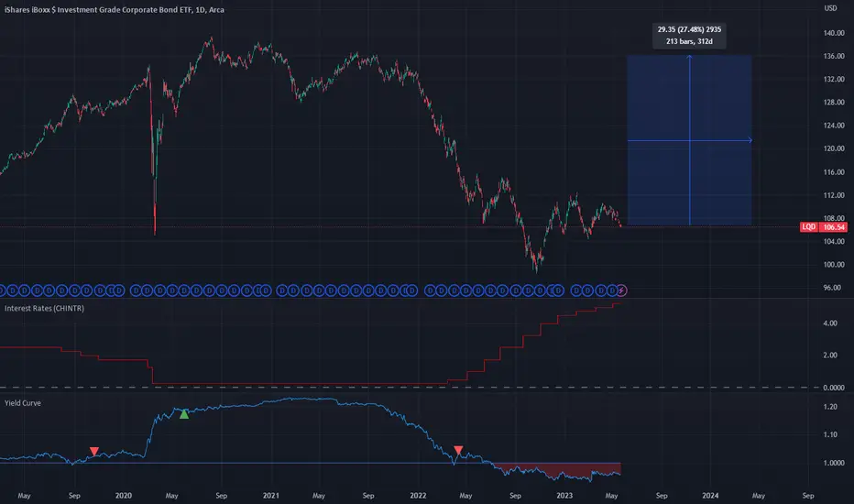Viewport: 854px width, 504px height.
Task: Click the 2023 time axis label
Action: tap(564, 496)
